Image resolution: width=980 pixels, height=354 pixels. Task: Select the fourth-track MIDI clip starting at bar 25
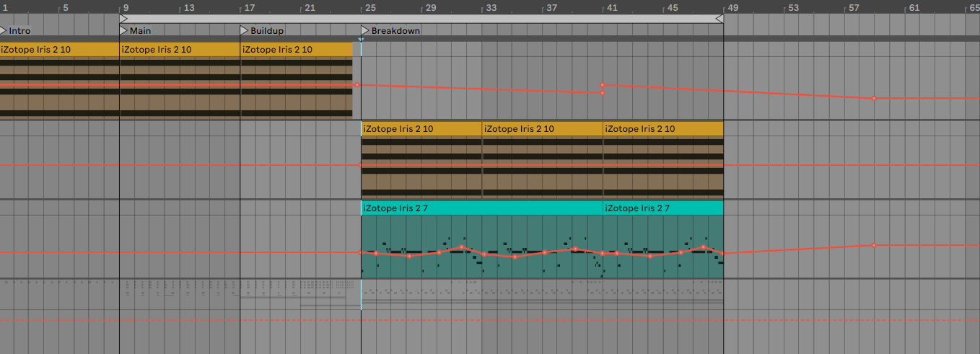542,296
